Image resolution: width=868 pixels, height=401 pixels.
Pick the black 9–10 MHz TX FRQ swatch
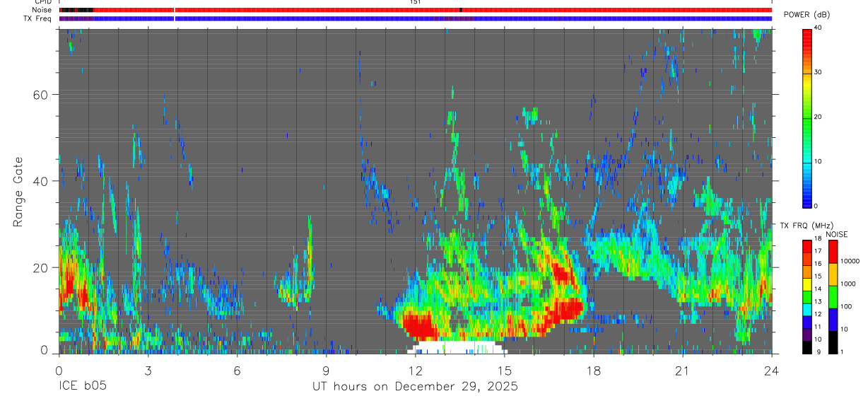click(x=807, y=346)
